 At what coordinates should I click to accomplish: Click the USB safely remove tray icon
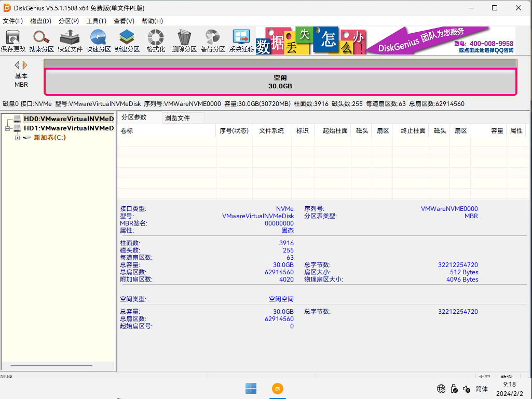[454, 389]
